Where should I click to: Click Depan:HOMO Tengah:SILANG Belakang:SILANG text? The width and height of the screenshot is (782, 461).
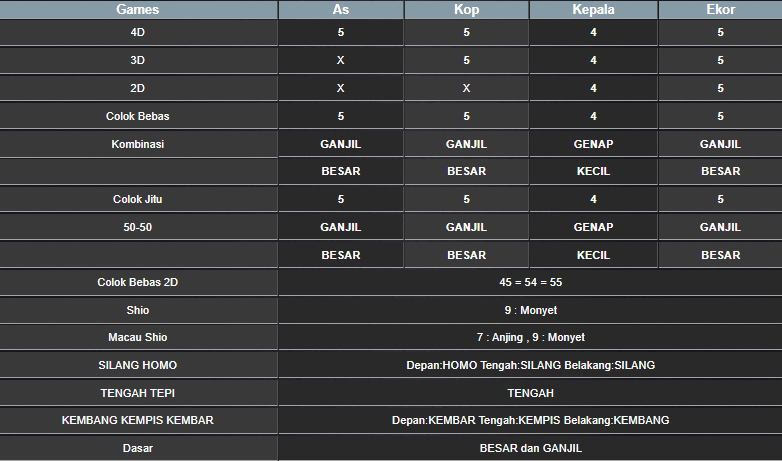click(531, 365)
